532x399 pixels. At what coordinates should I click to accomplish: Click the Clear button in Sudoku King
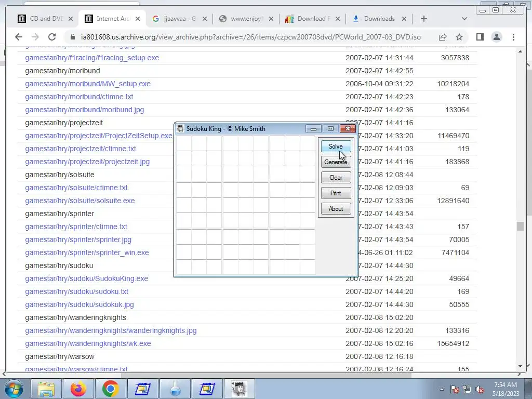pos(336,178)
